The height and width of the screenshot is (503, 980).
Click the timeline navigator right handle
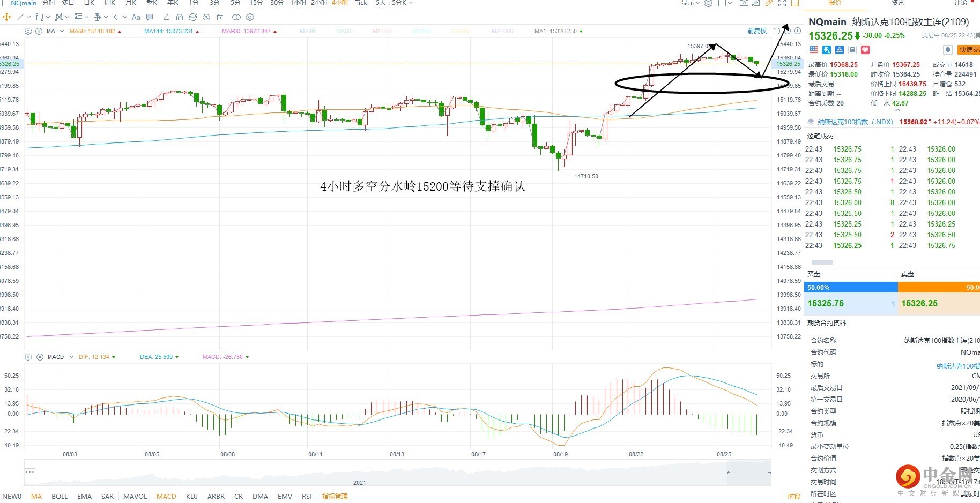769,472
